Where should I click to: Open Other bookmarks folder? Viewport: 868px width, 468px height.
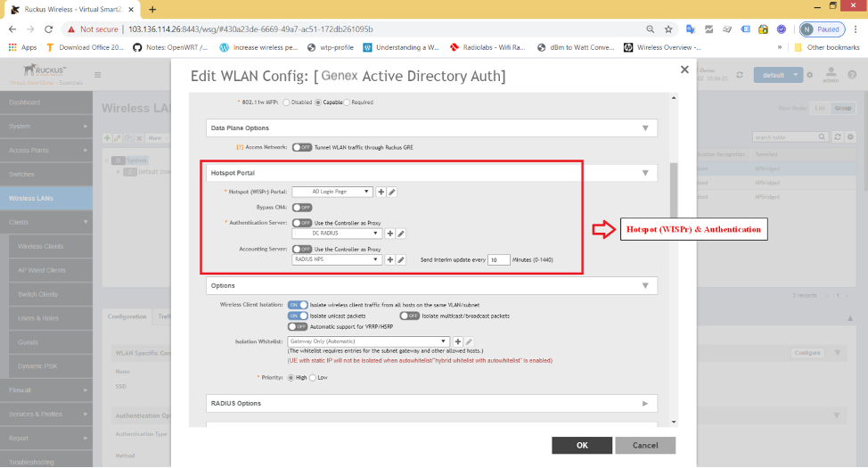827,47
